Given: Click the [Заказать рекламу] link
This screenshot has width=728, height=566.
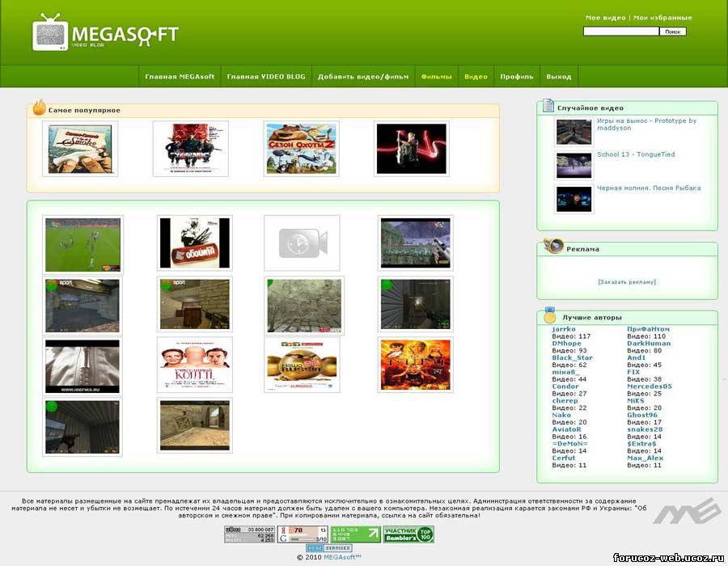Looking at the screenshot, I should pos(627,282).
